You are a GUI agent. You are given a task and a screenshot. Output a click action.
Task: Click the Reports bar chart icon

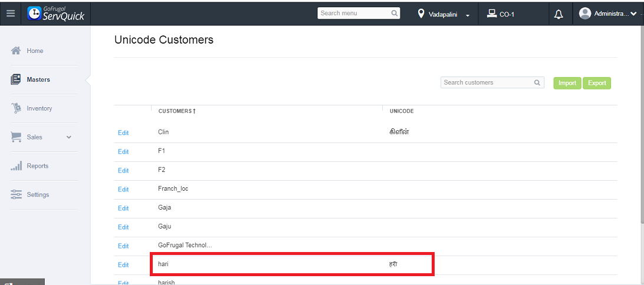click(x=15, y=165)
